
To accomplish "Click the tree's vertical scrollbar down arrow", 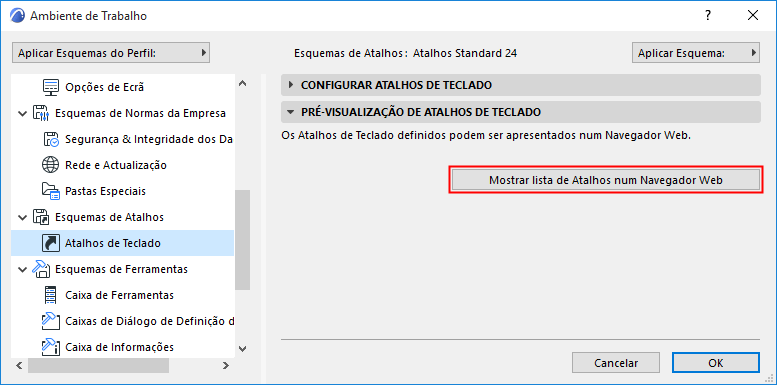I will (242, 349).
